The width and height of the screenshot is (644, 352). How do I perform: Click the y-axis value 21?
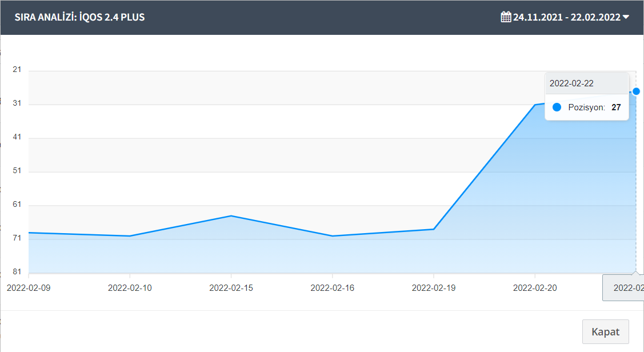click(x=17, y=69)
